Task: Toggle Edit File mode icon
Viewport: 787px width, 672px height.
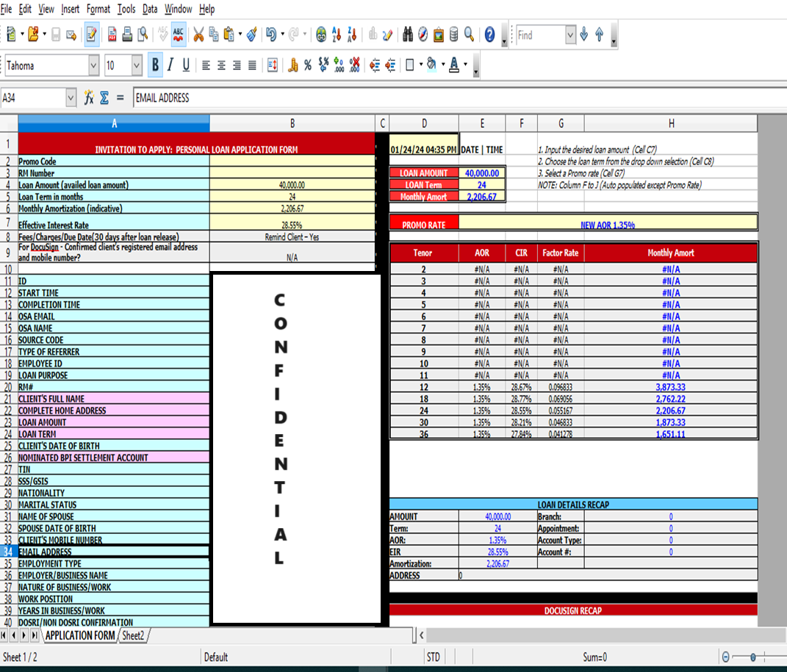Action: tap(91, 35)
